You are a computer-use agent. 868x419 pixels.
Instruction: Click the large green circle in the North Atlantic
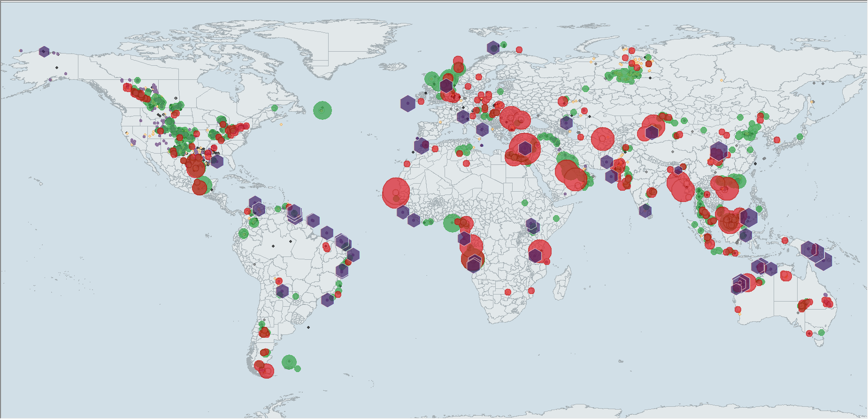coord(323,110)
